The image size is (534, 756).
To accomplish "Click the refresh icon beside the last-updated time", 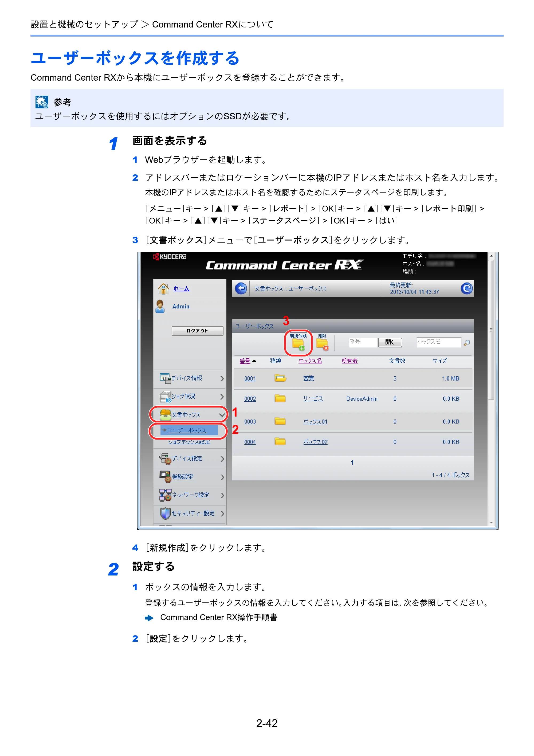I will (466, 289).
